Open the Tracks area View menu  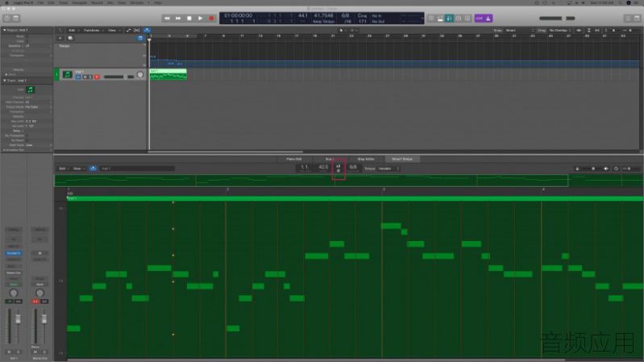pos(113,31)
